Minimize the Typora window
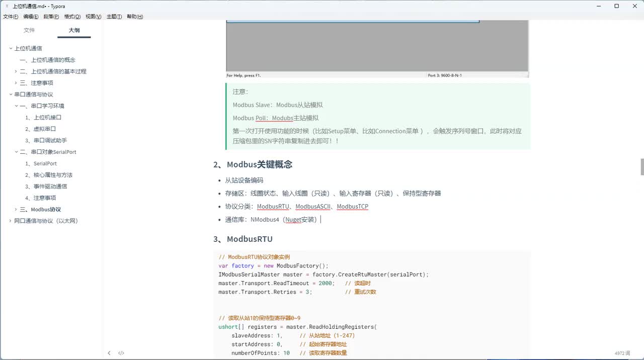Viewport: 644px width, 360px height. [598, 6]
